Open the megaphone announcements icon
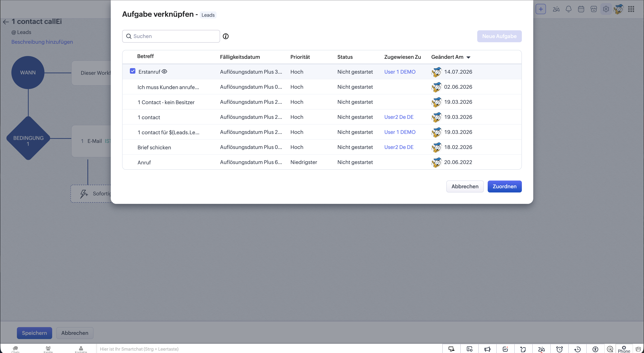644x353 pixels. click(487, 349)
